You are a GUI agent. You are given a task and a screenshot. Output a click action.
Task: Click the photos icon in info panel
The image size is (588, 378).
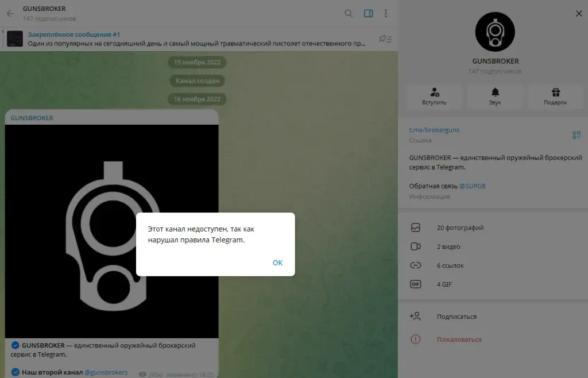[416, 227]
